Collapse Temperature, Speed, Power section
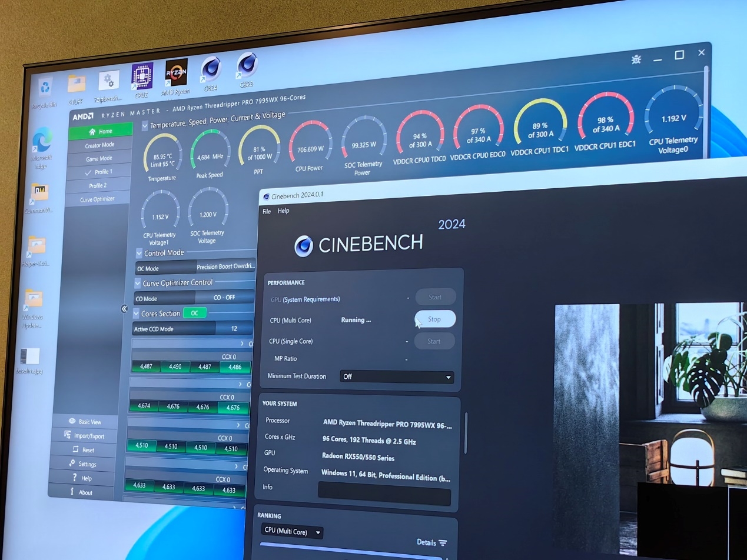Viewport: 747px width, 560px height. [x=145, y=126]
